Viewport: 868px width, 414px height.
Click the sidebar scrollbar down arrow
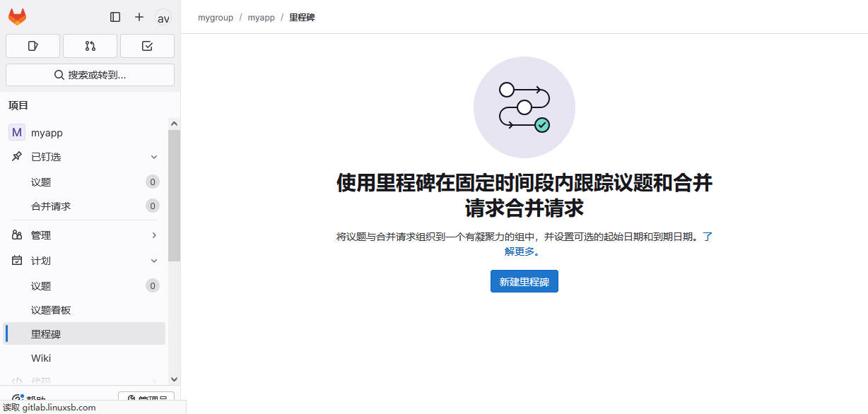pyautogui.click(x=174, y=379)
